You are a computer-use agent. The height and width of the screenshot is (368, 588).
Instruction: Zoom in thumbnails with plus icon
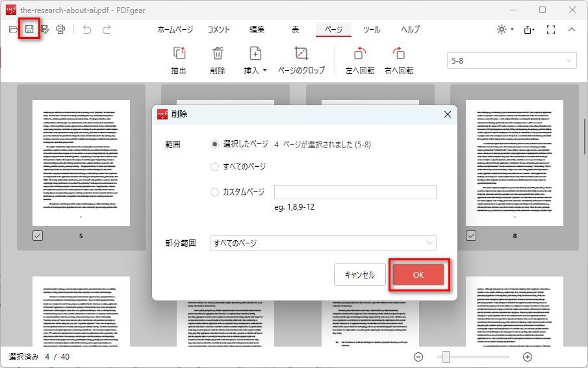point(528,357)
